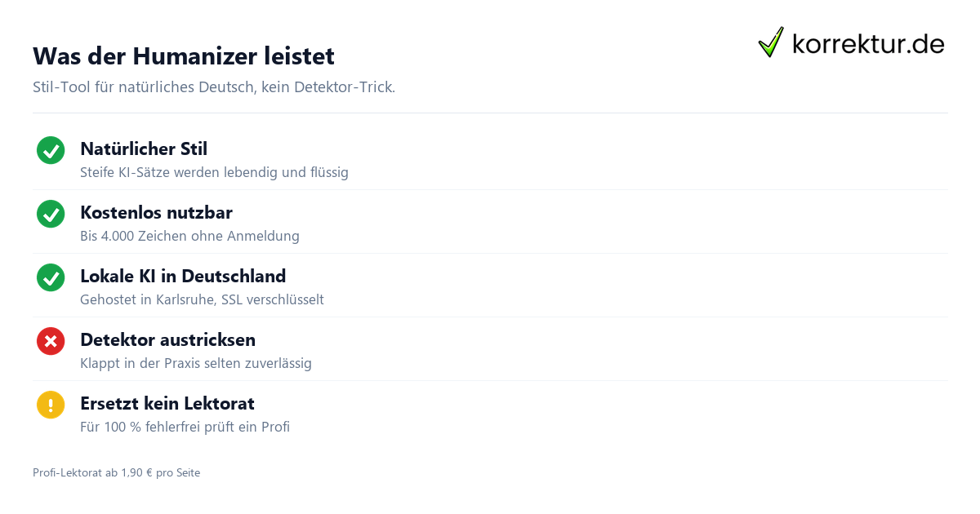980x514 pixels.
Task: Click the Natürlicher Stil title
Action: [x=144, y=149]
